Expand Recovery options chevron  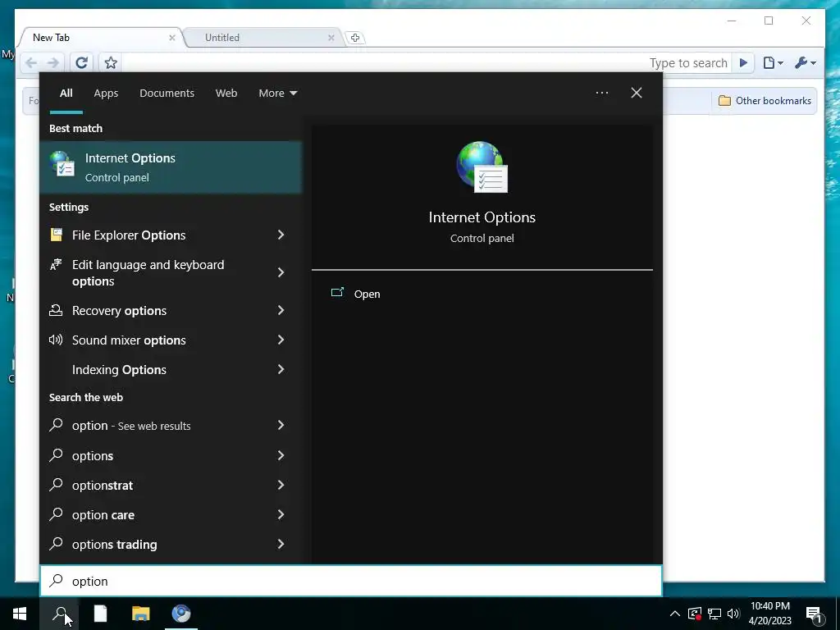click(x=281, y=310)
